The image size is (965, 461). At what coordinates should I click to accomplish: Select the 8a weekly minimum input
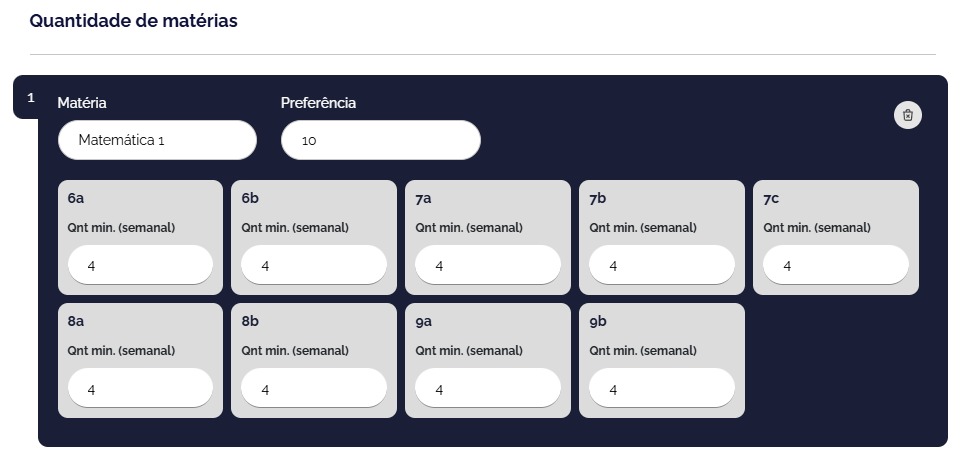pyautogui.click(x=140, y=388)
